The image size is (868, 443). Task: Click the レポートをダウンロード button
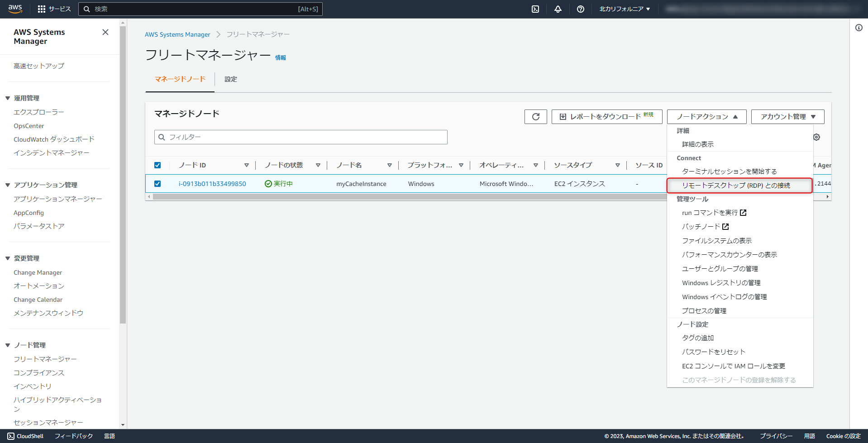(606, 116)
